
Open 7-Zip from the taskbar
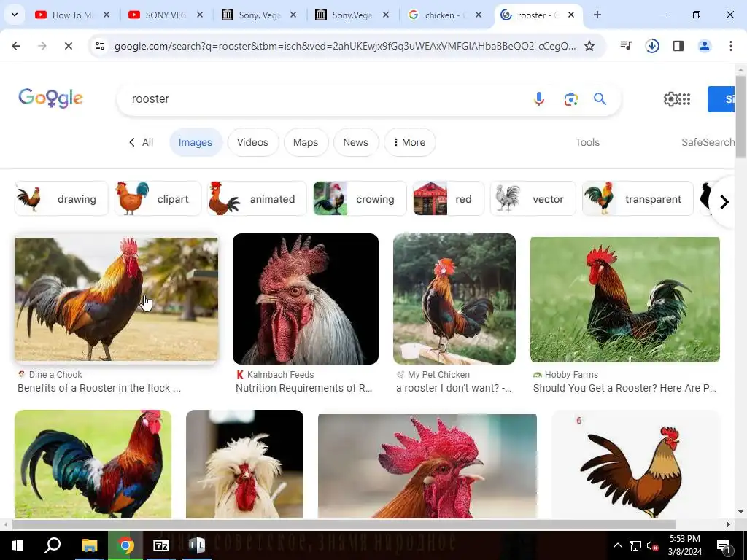click(x=160, y=545)
